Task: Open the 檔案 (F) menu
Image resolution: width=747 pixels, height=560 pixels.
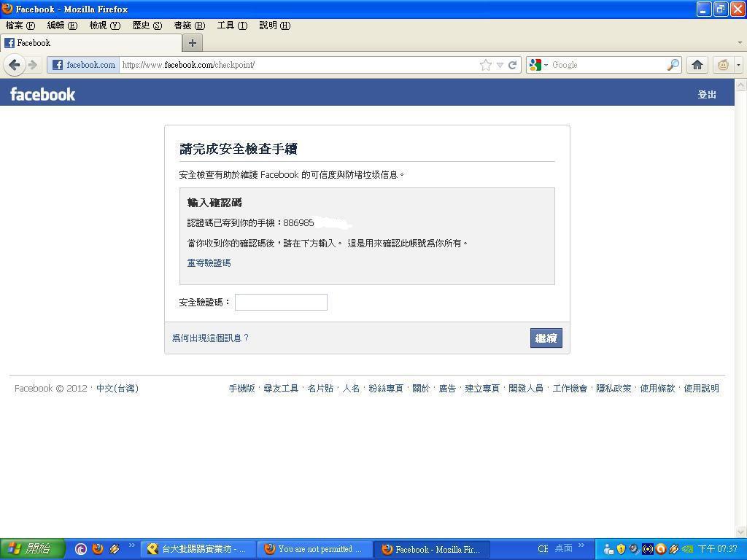Action: pos(20,26)
